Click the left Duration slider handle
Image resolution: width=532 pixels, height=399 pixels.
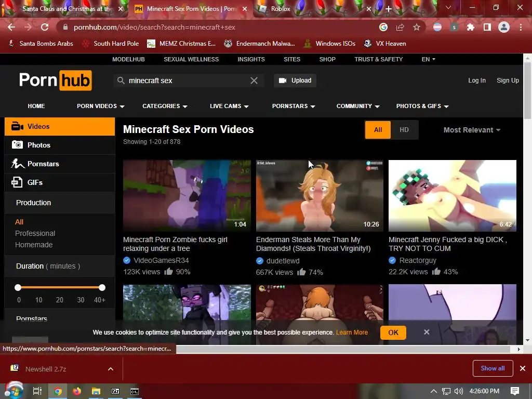18,288
